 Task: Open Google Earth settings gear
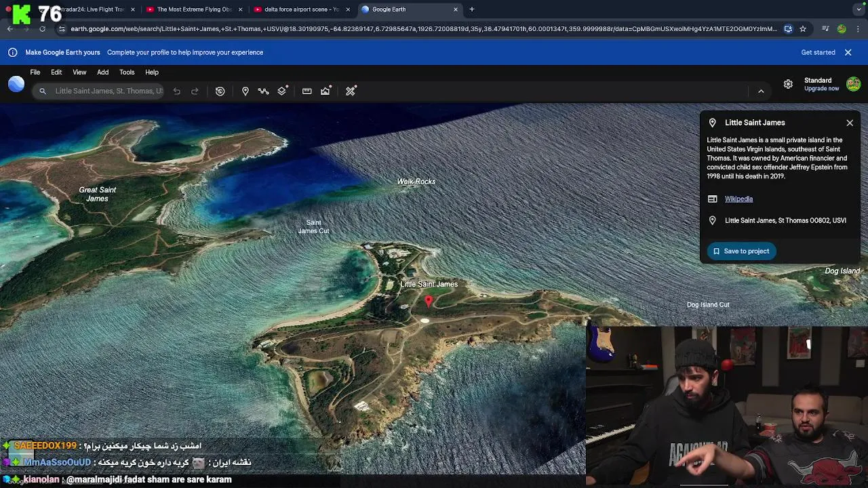click(788, 84)
